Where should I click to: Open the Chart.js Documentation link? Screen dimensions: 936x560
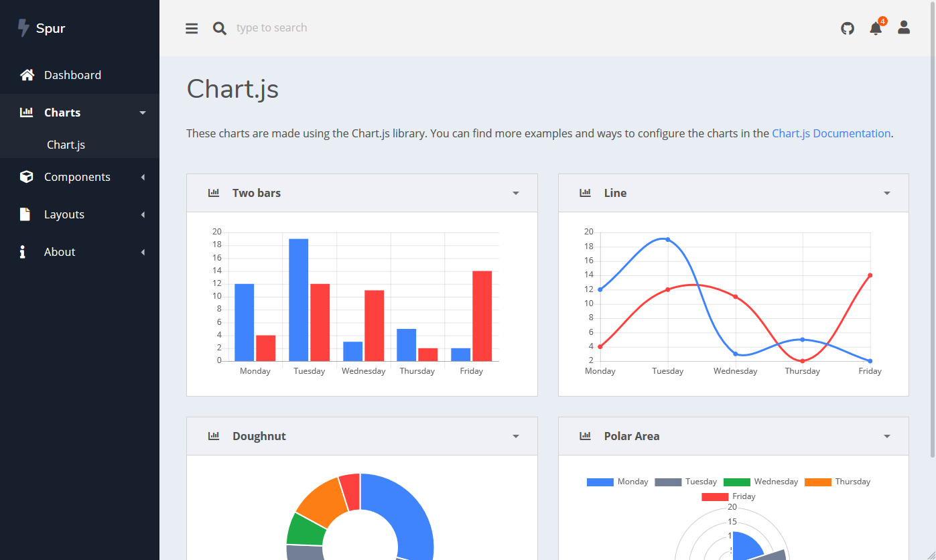(x=831, y=133)
